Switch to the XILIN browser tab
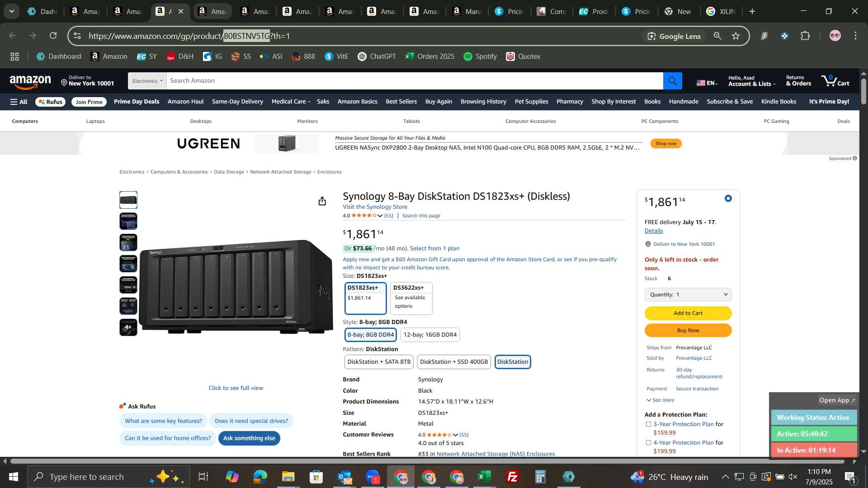 coord(722,11)
